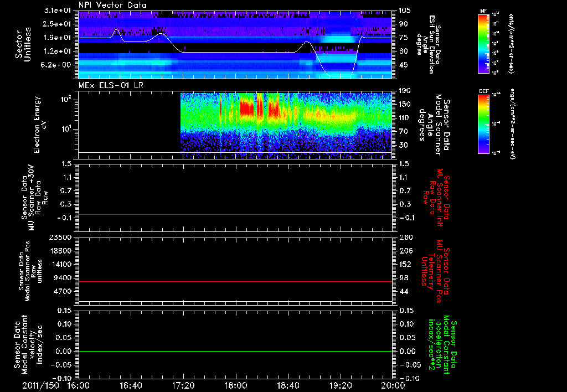The height and width of the screenshot is (392, 567).
Task: Click the red 'MU Scanner Pos Telemetry' label
Action: coord(435,272)
